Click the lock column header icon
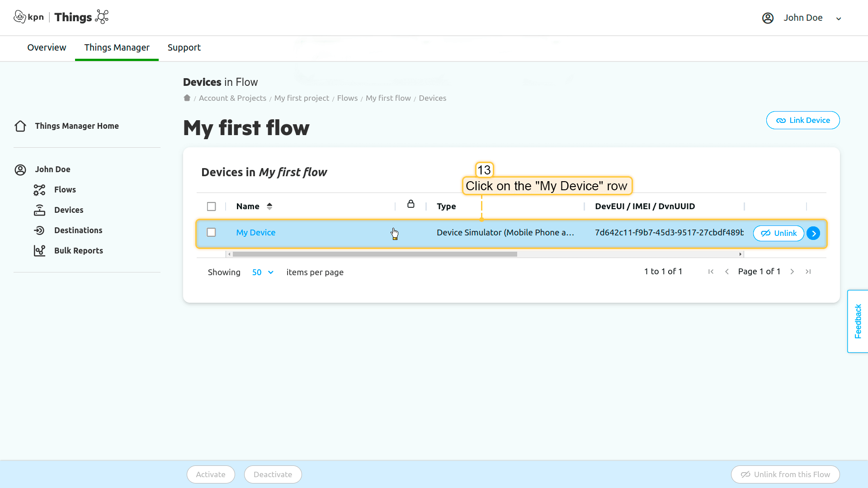Screen dimensions: 868x488 click(410, 204)
